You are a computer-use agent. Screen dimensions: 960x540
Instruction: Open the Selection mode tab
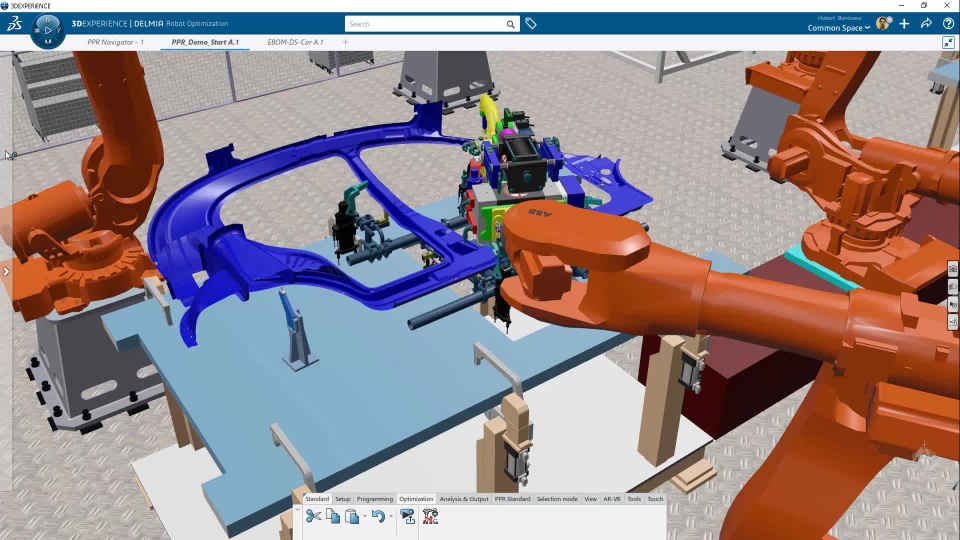click(557, 499)
